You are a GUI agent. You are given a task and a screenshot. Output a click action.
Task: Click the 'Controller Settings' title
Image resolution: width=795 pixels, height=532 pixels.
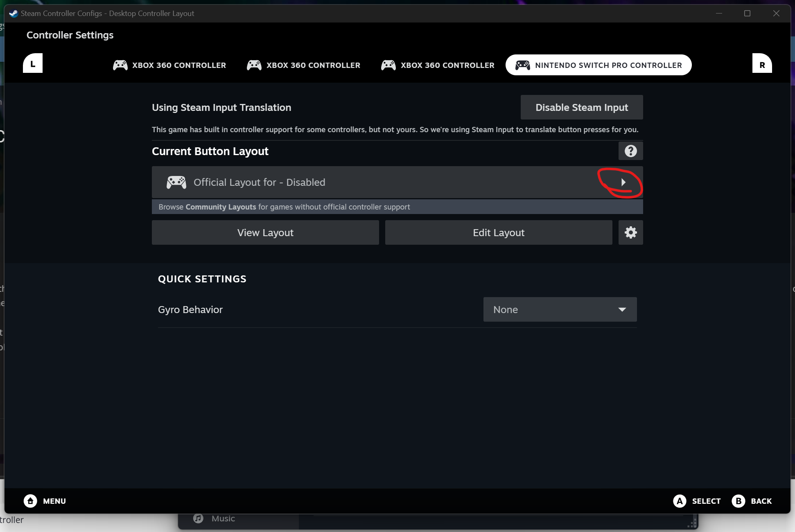[70, 35]
